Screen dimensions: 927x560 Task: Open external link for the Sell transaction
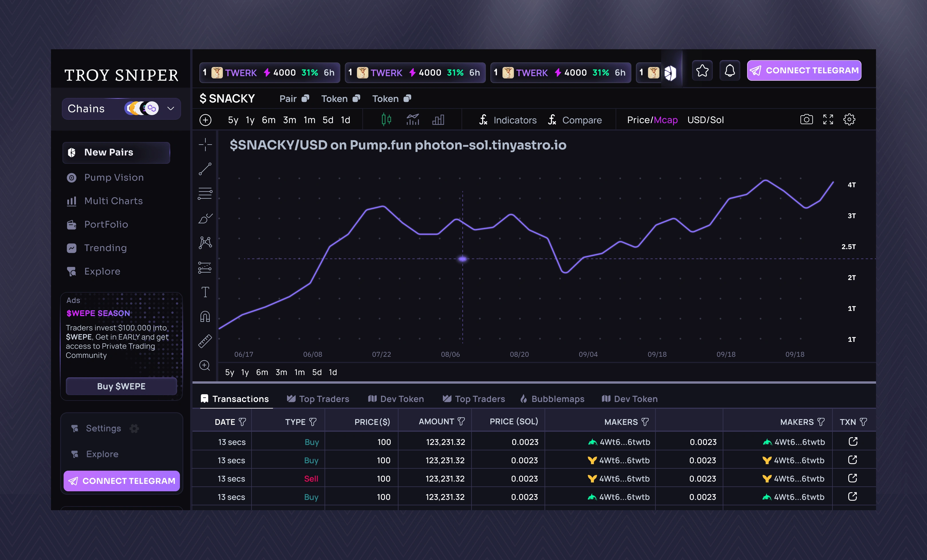[853, 478]
